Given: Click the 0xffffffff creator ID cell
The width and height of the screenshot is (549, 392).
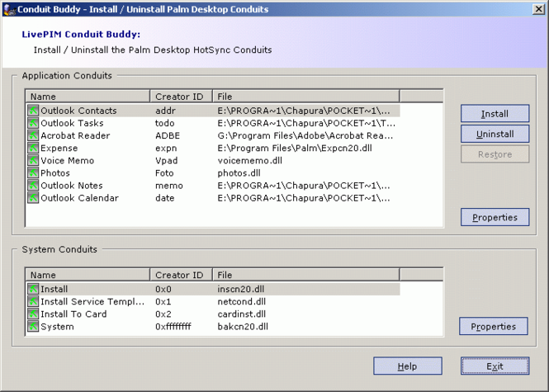Looking at the screenshot, I should [173, 327].
